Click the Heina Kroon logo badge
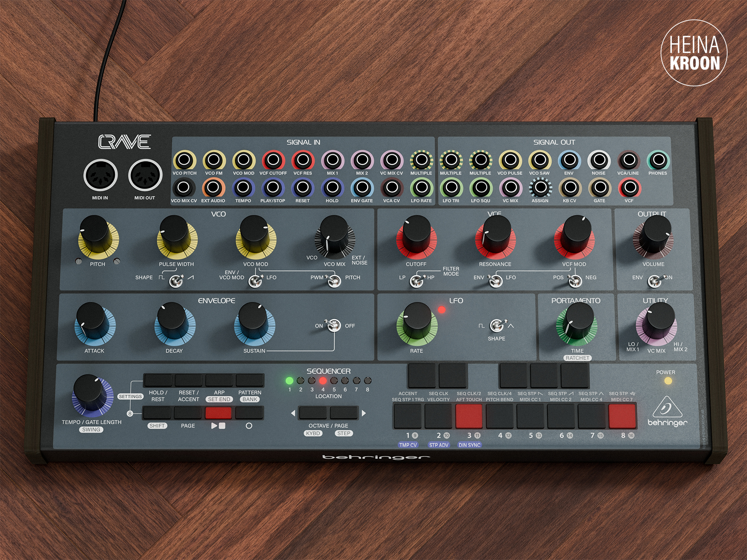747x560 pixels. tap(694, 53)
